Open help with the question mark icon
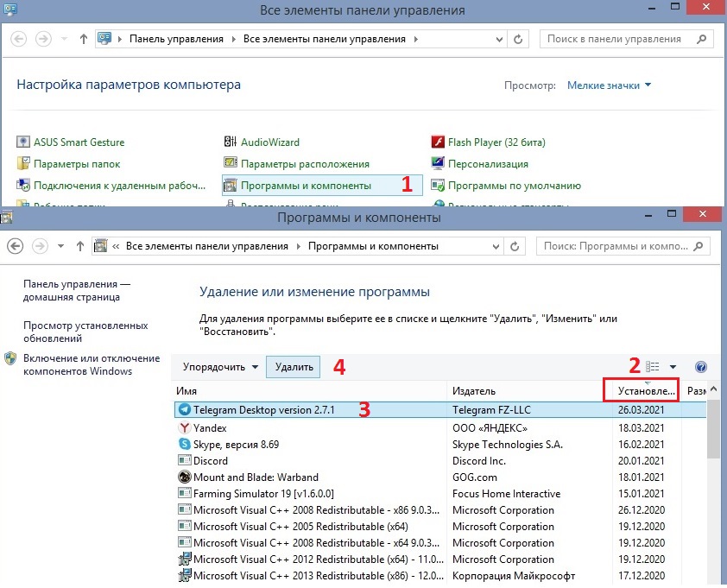The image size is (727, 588). coord(700,367)
